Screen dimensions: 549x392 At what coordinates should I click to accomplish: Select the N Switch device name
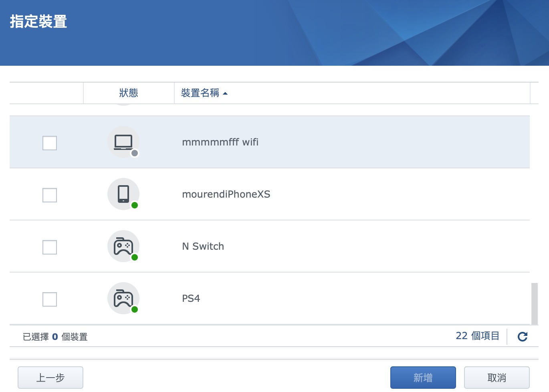click(x=203, y=247)
